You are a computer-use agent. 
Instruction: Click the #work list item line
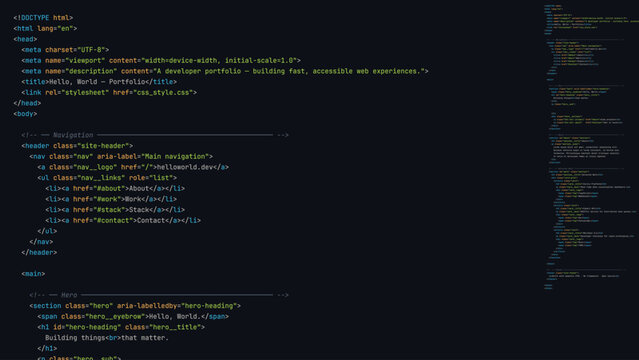coord(111,199)
